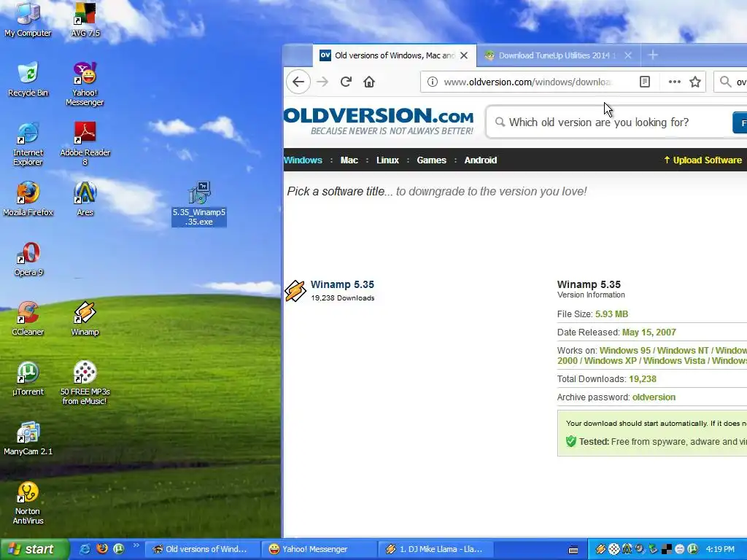The image size is (747, 560).
Task: Click the Windows Vista compatibility link
Action: pyautogui.click(x=674, y=361)
